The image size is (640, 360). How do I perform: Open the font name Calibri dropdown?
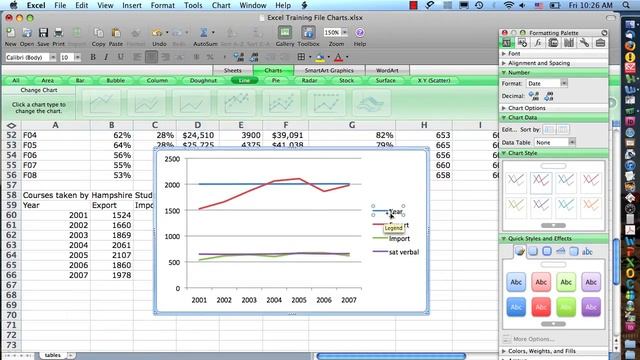[x=53, y=58]
